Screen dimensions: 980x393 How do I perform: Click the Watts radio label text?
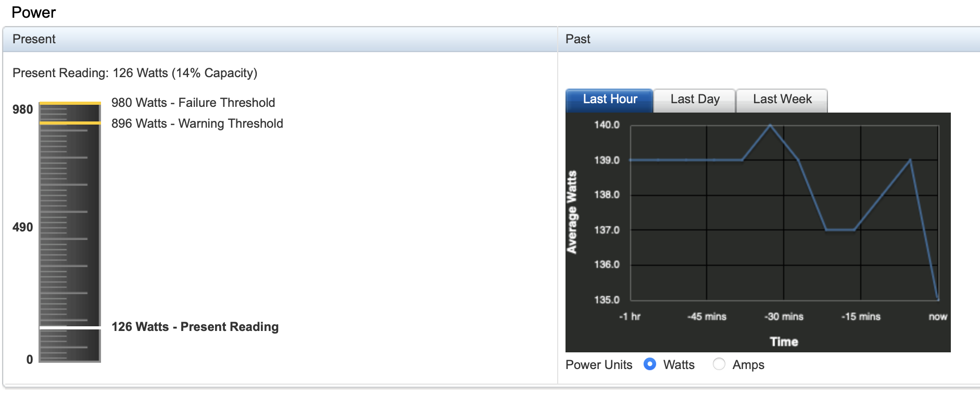[679, 365]
